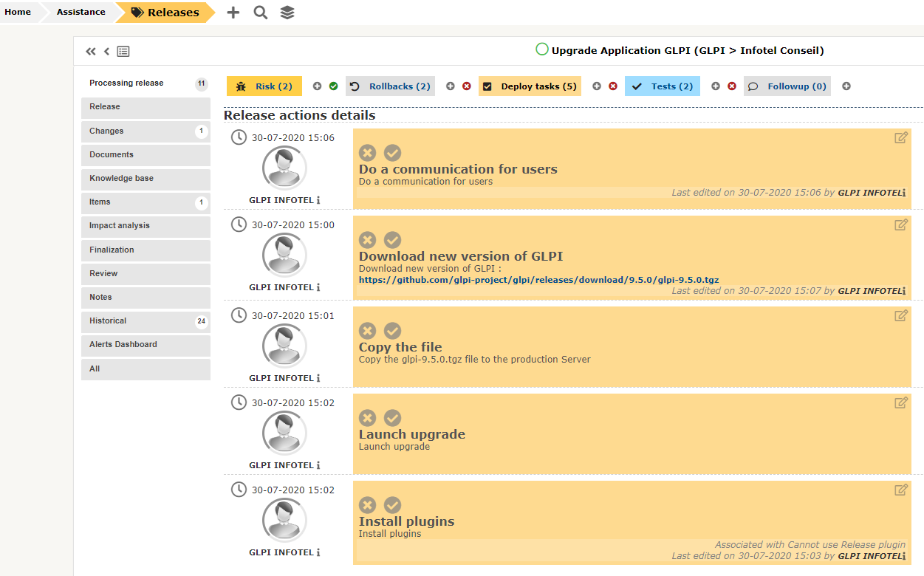Select the All sidebar tab
Viewport: 924px width, 576px height.
[x=146, y=369]
